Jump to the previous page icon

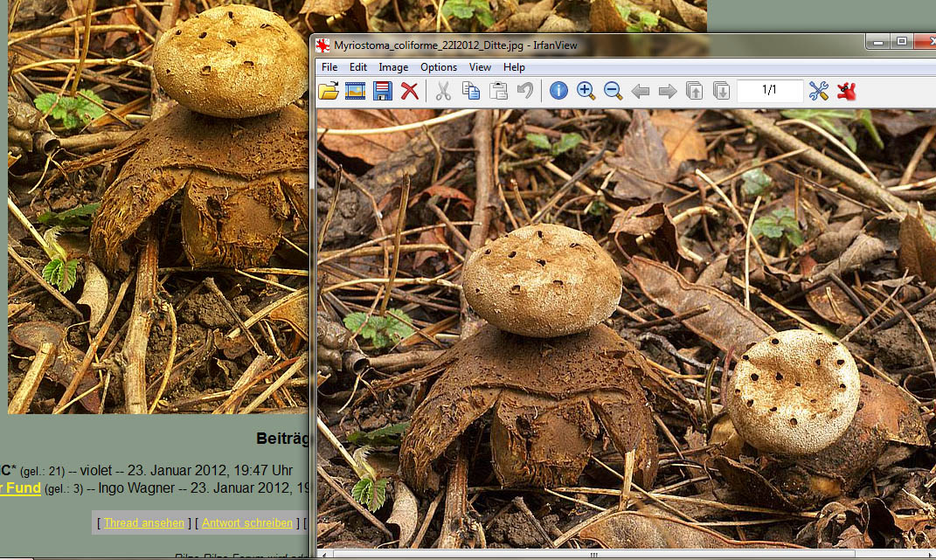coord(694,91)
